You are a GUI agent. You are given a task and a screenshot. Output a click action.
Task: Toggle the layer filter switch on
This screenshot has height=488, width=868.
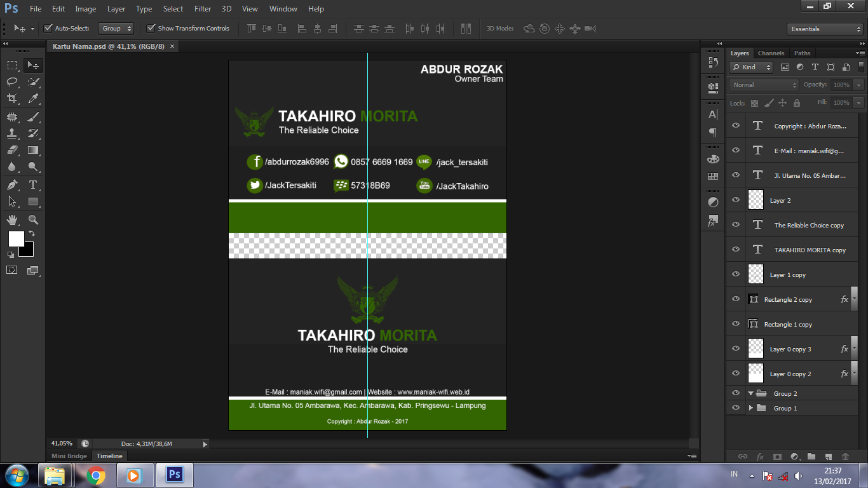pos(862,67)
